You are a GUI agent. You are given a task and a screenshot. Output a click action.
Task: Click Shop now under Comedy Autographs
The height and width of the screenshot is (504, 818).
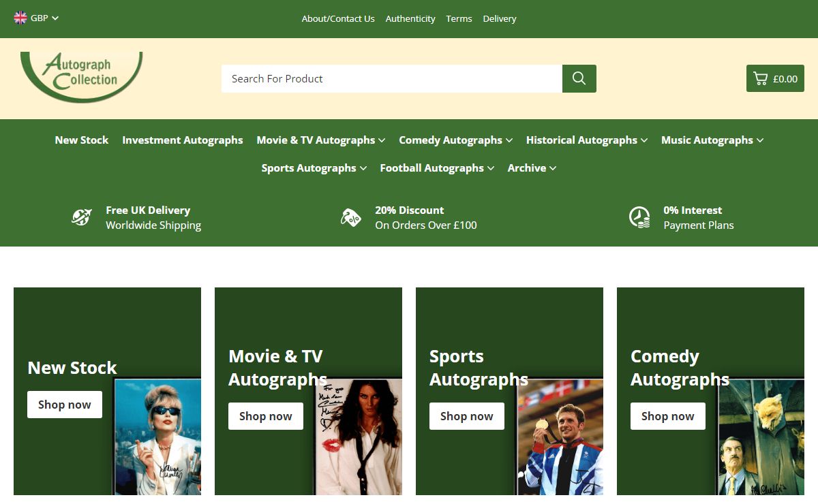point(668,416)
